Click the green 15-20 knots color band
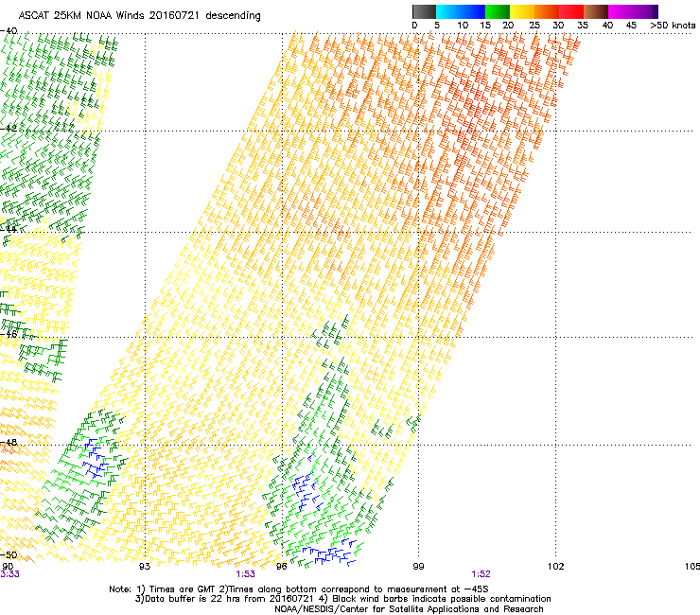The image size is (700, 615). click(498, 11)
